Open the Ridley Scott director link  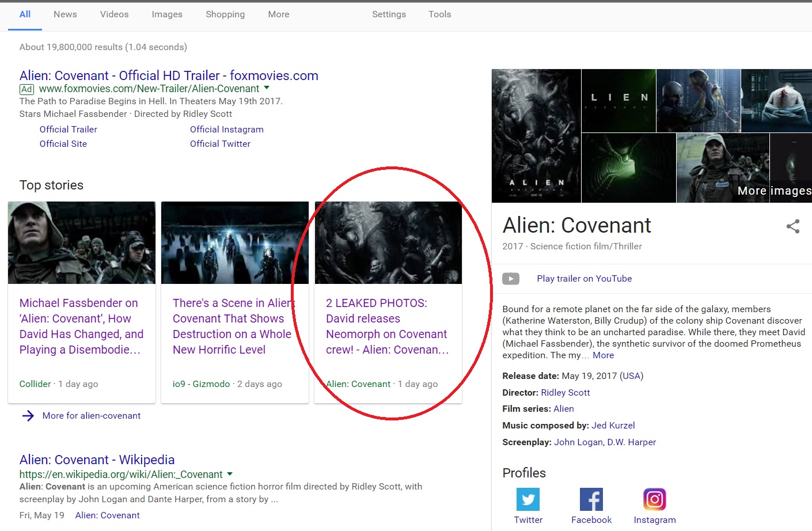(x=565, y=393)
